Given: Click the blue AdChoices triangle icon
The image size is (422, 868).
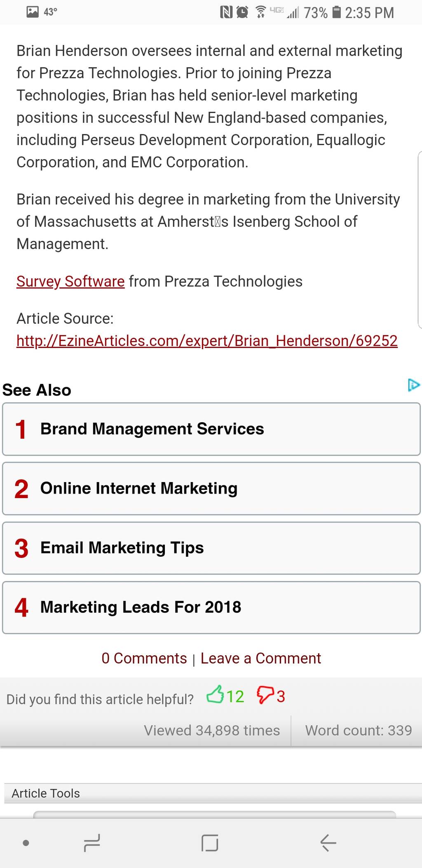Looking at the screenshot, I should pyautogui.click(x=413, y=385).
